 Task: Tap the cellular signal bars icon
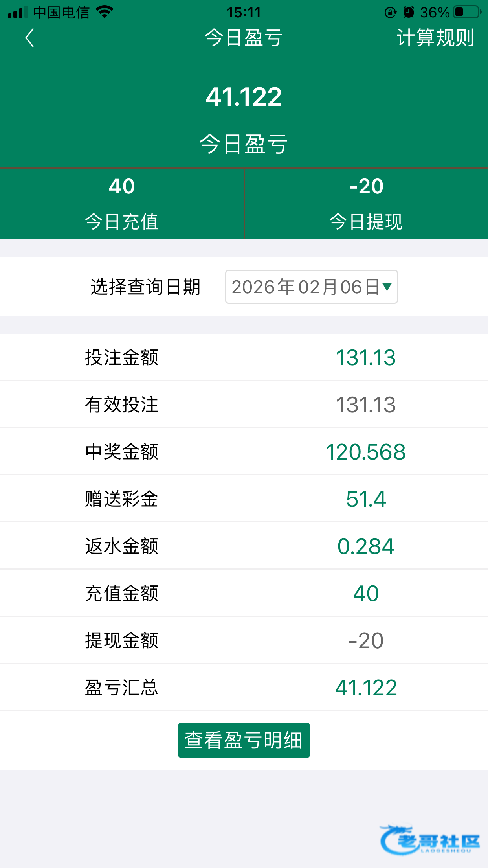(x=18, y=13)
